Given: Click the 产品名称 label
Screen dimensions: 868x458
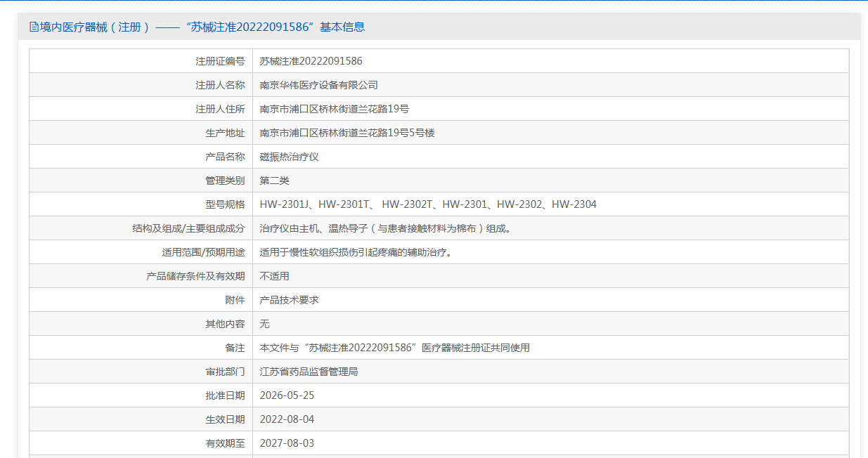Looking at the screenshot, I should (x=225, y=157).
